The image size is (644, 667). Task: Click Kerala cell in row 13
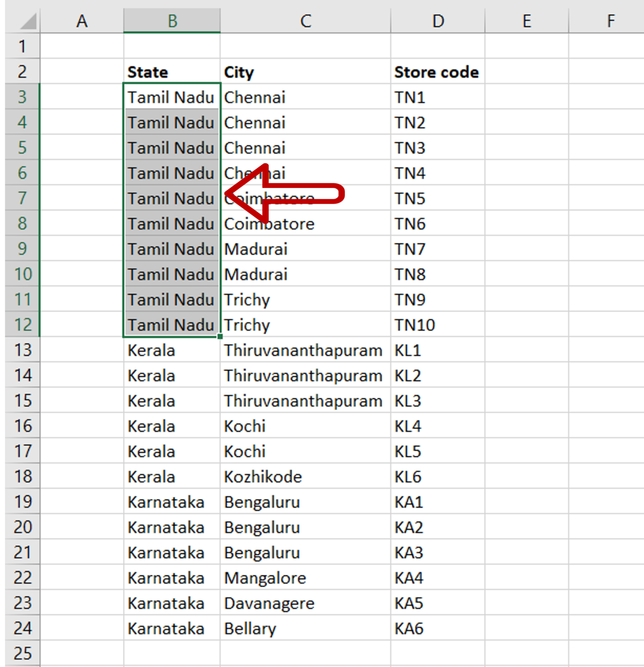point(172,350)
